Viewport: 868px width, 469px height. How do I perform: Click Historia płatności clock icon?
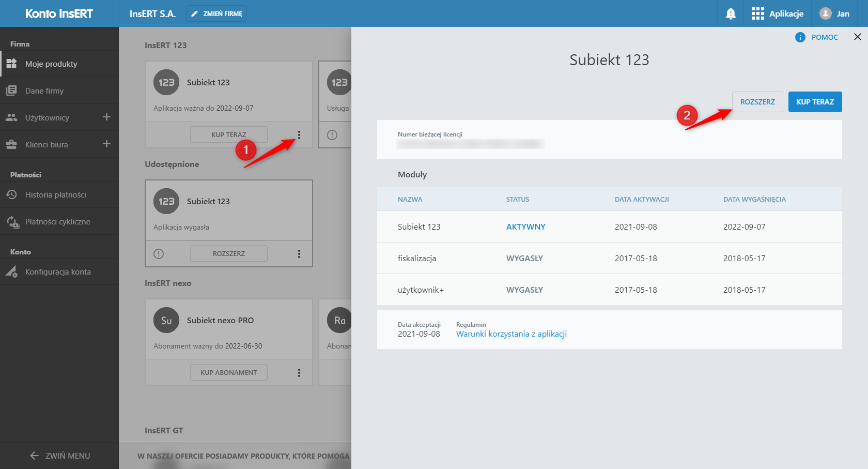11,194
